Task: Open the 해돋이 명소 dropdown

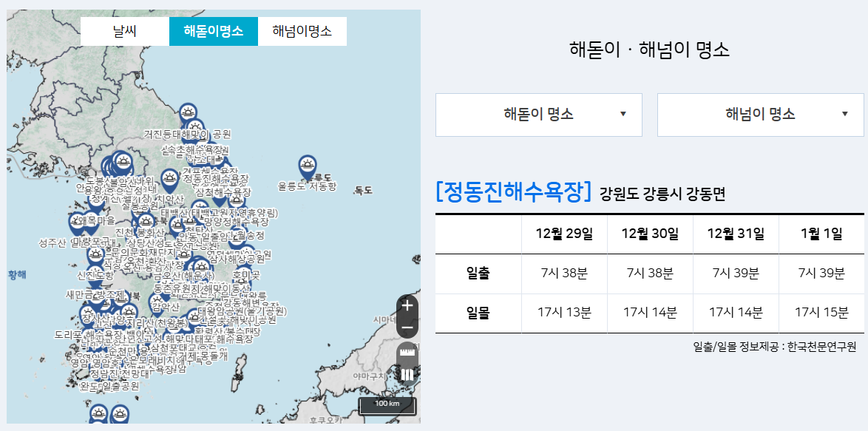Action: pyautogui.click(x=537, y=115)
